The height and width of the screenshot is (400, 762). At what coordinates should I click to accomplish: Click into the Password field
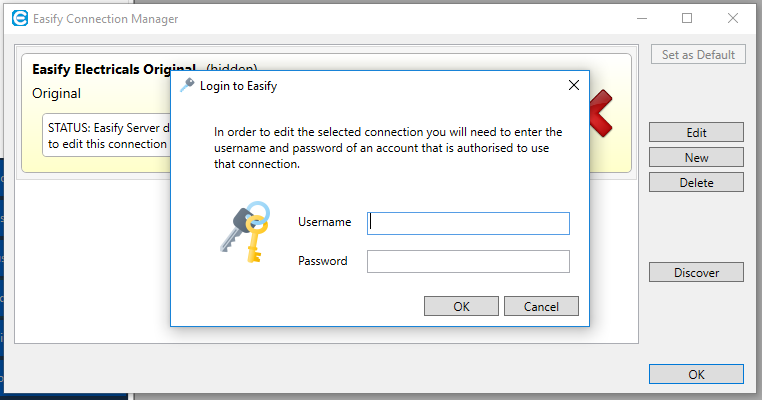(x=468, y=261)
